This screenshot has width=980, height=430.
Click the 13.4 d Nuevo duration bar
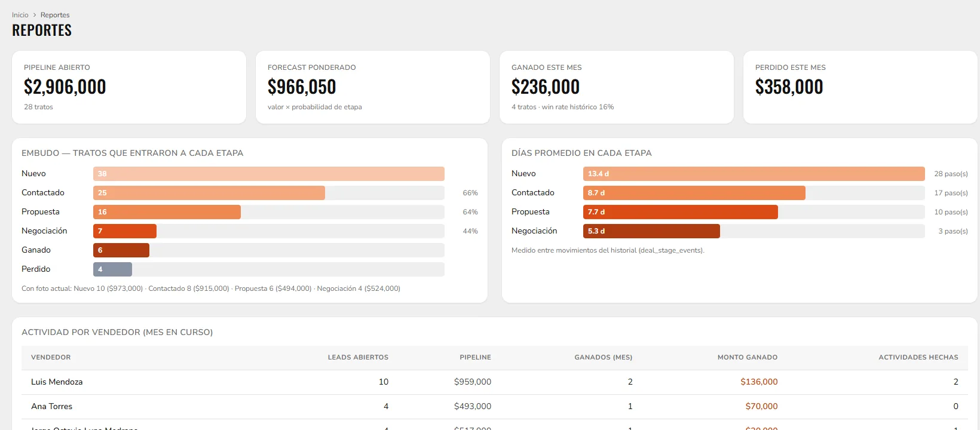[754, 174]
